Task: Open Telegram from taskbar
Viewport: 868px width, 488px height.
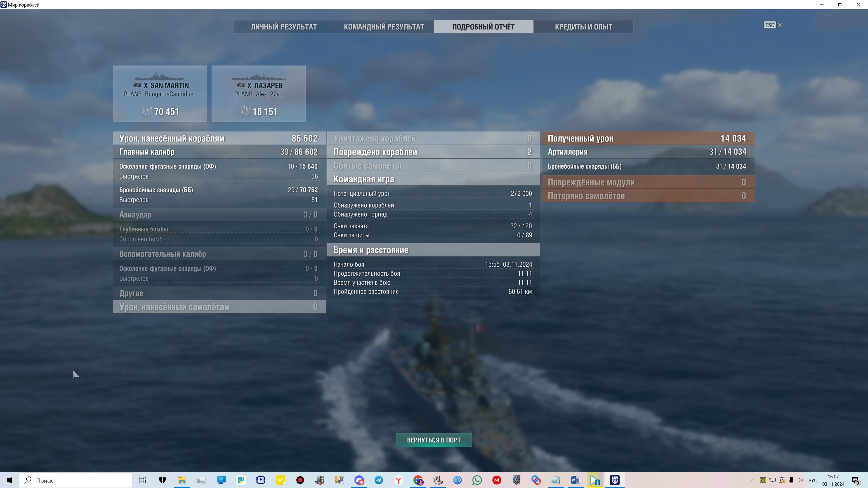Action: click(x=379, y=480)
